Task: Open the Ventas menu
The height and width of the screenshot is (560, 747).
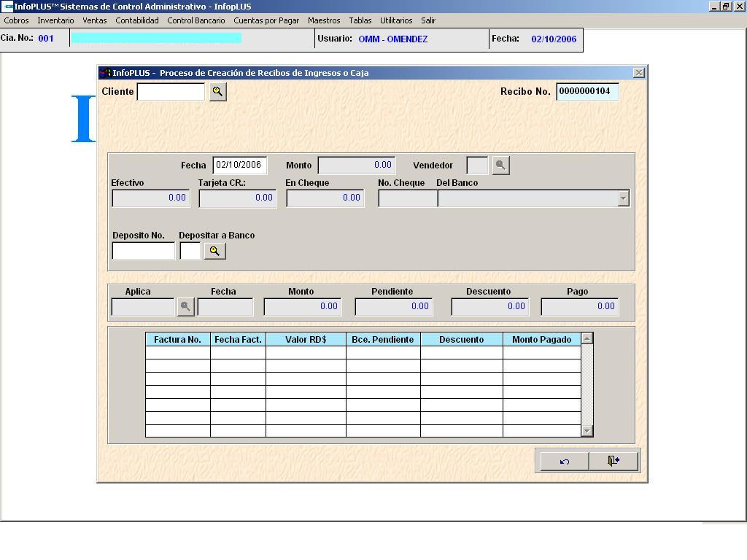Action: coord(94,20)
